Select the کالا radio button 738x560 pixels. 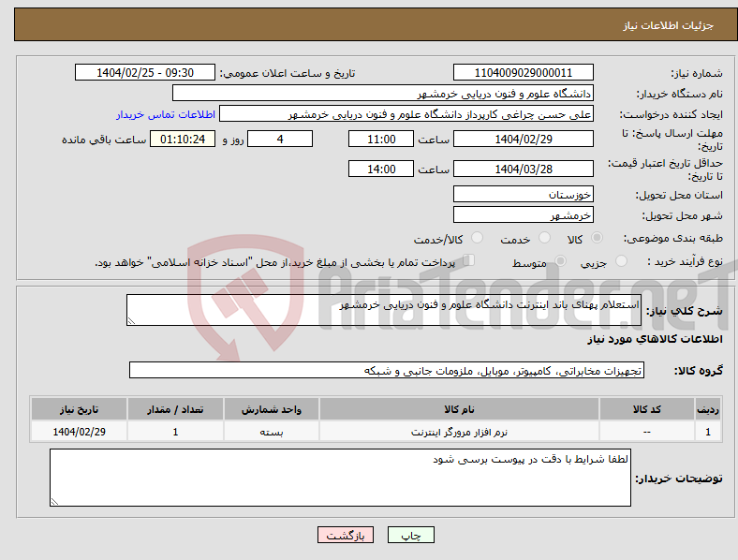[x=597, y=238]
